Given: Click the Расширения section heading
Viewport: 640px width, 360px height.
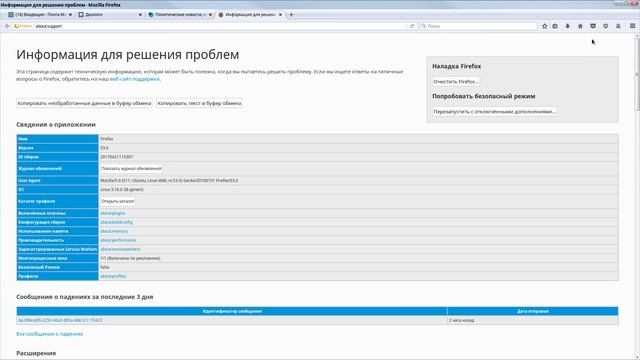Looking at the screenshot, I should pos(36,353).
